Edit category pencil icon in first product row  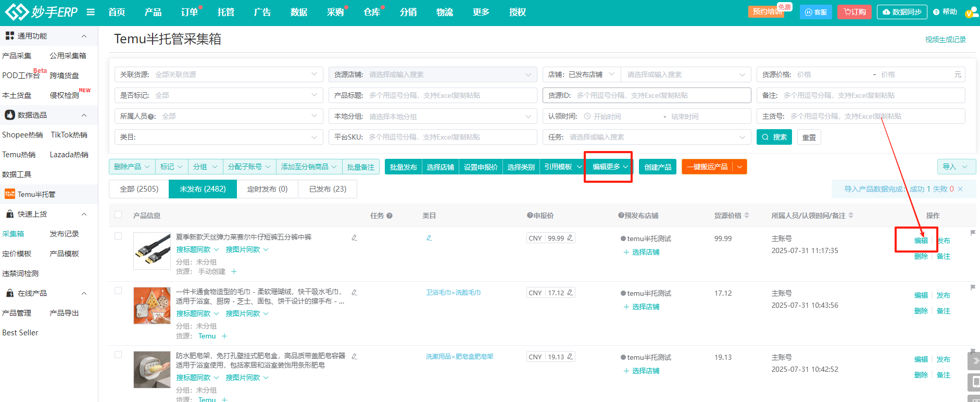(x=429, y=237)
